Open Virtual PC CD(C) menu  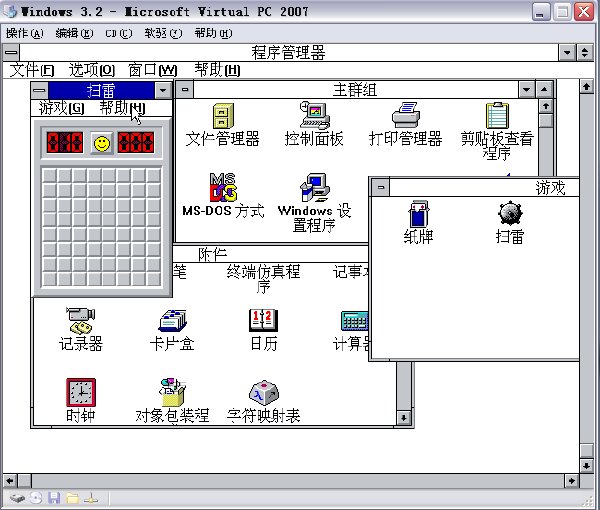pyautogui.click(x=119, y=33)
